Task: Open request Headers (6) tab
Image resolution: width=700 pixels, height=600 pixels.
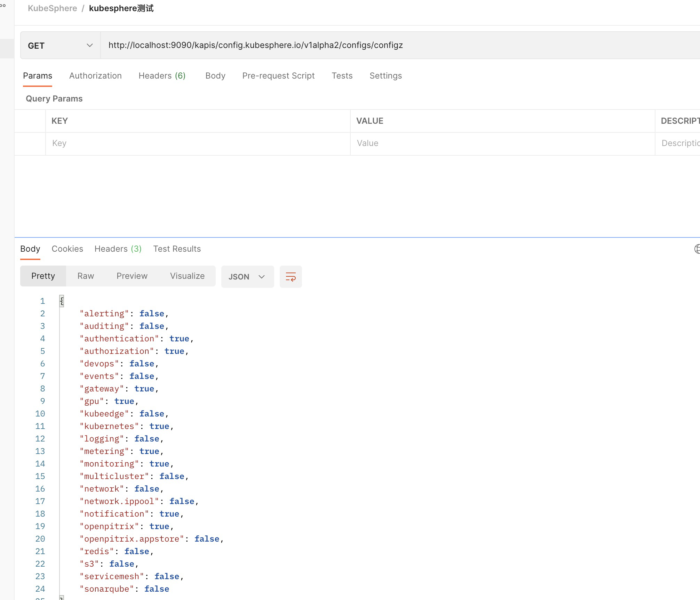Action: click(162, 76)
